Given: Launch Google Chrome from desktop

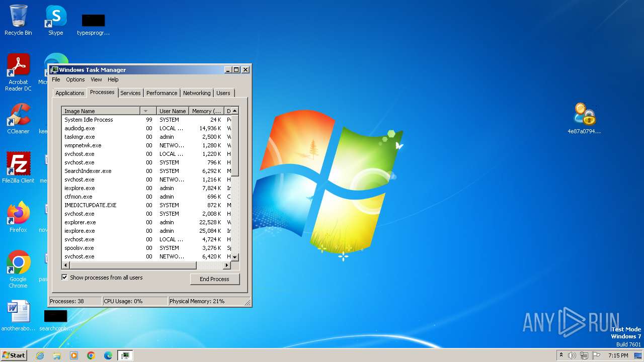Looking at the screenshot, I should coord(18,269).
